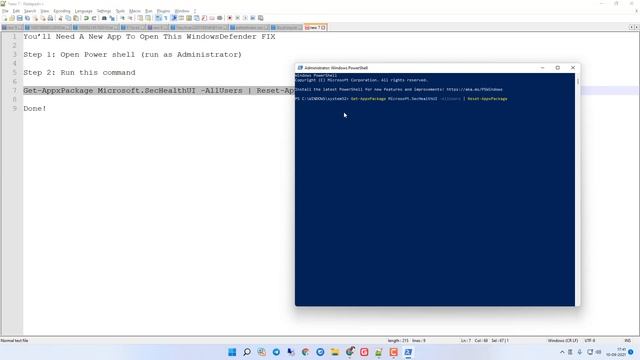Click the PowerShell command prompt line
This screenshot has height=360, width=640.
click(x=402, y=99)
